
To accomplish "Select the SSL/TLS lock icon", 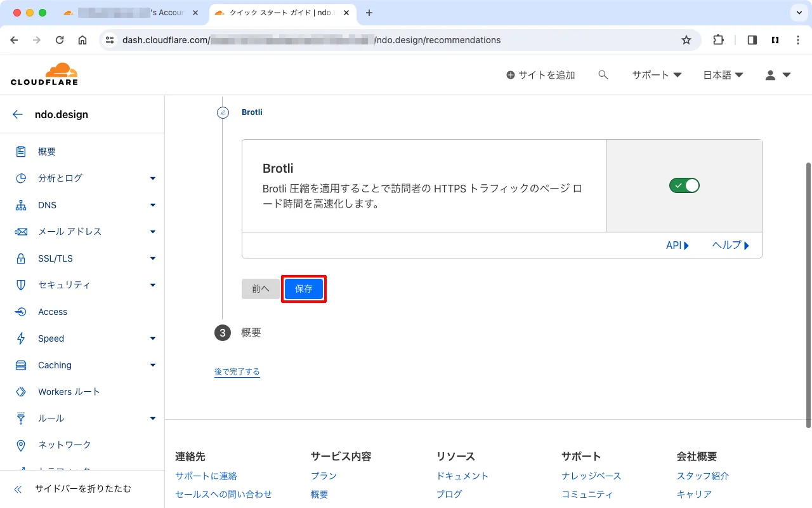I will (21, 258).
